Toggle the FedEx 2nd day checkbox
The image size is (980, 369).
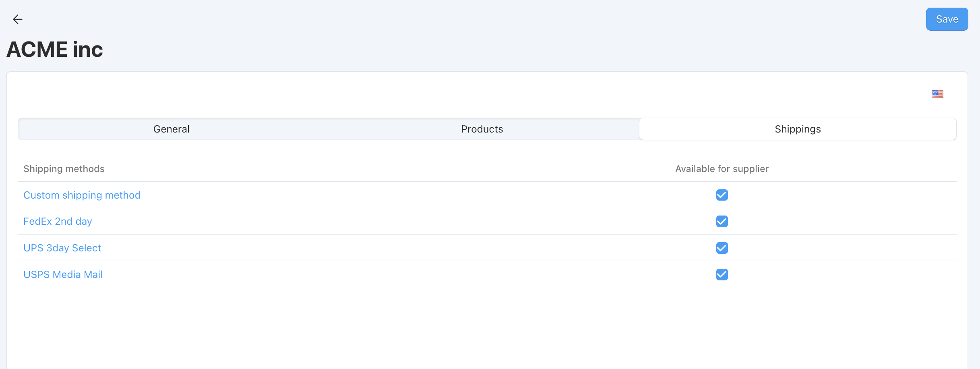[722, 222]
